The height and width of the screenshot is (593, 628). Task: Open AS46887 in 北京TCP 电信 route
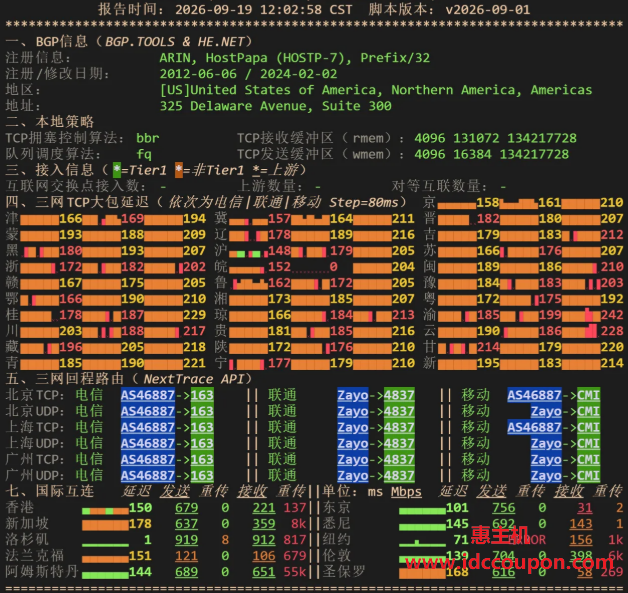pos(148,395)
